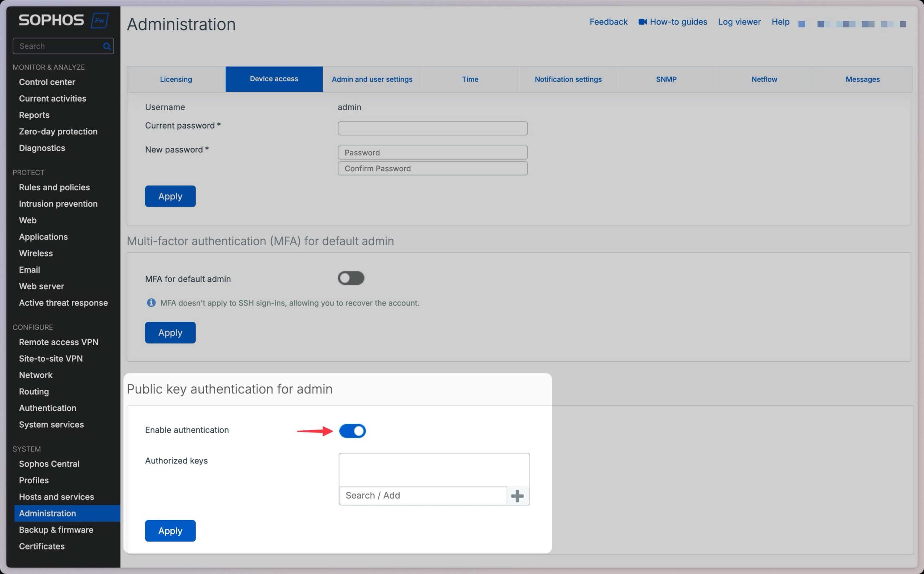Screen dimensions: 924x574
Task: Open the Log viewer
Action: click(x=739, y=22)
